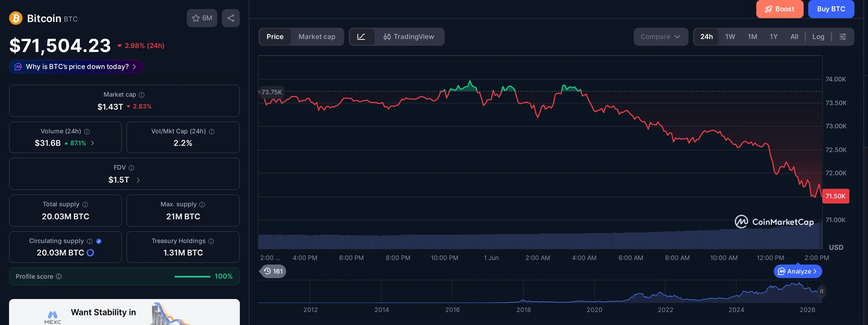
Task: Click the 1.31M BTC treasury value
Action: 183,253
